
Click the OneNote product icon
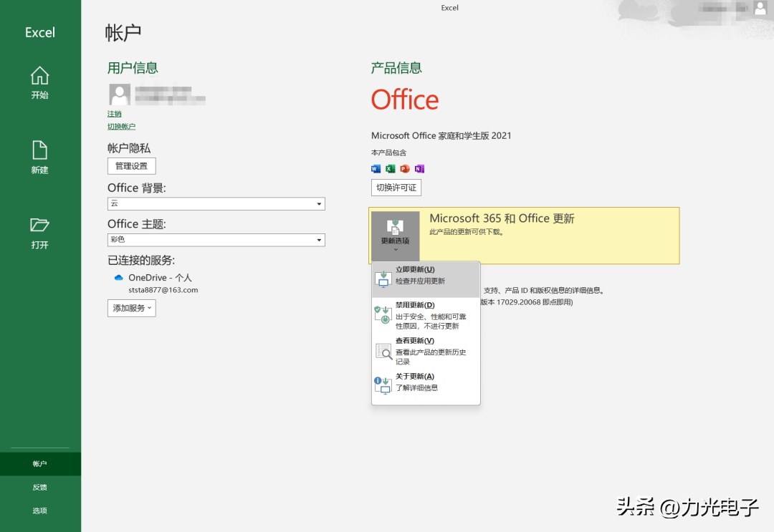coord(419,169)
